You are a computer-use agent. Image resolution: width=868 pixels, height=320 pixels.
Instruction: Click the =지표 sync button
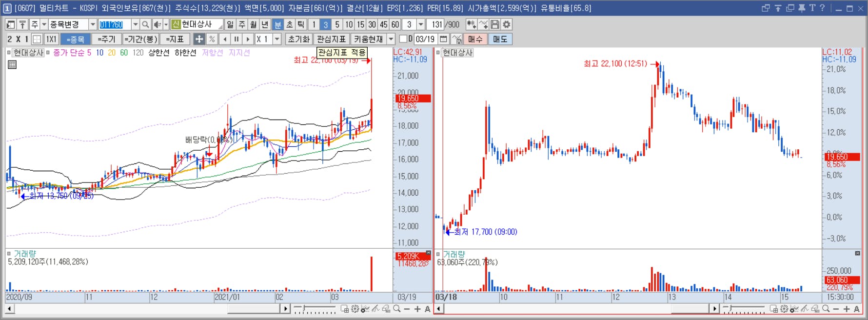(x=175, y=39)
